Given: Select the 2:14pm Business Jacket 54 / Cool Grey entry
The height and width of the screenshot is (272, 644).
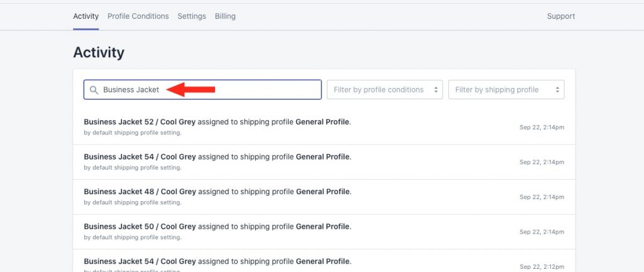Looking at the screenshot, I should point(324,161).
